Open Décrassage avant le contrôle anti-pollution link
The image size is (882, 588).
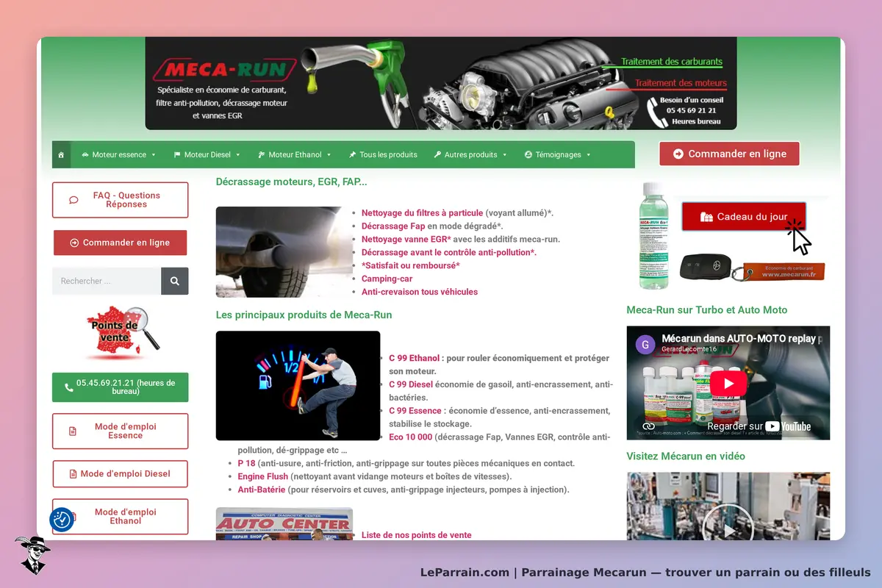tap(449, 252)
